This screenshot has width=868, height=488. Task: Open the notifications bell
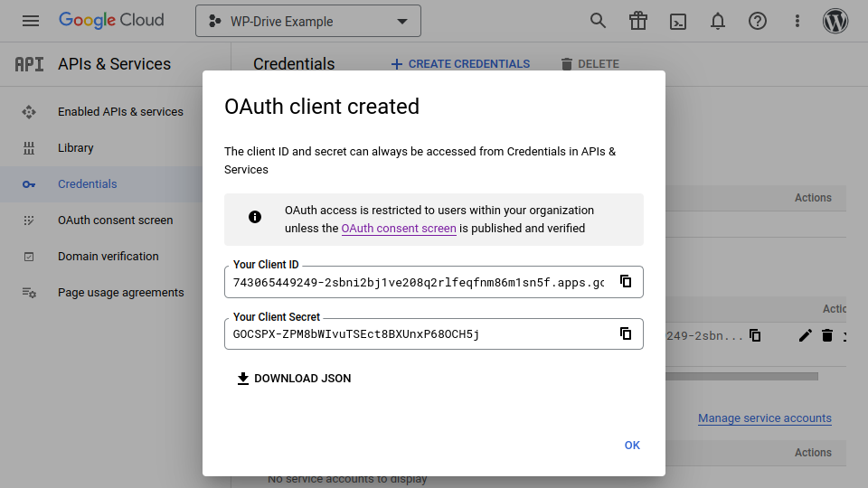point(718,21)
